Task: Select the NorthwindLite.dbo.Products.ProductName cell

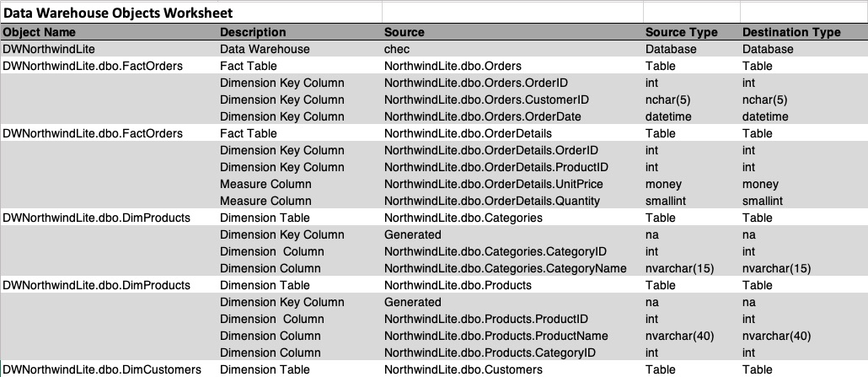Action: (x=496, y=336)
